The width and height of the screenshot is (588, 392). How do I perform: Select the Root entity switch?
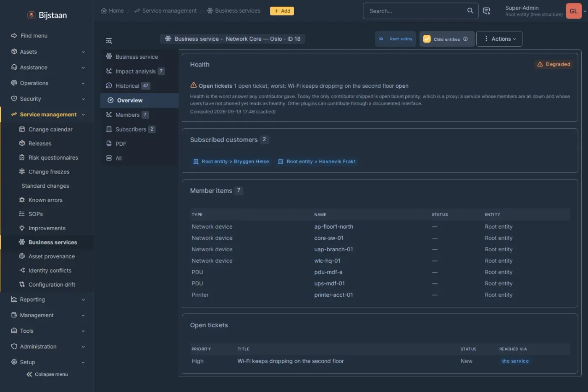pyautogui.click(x=396, y=39)
